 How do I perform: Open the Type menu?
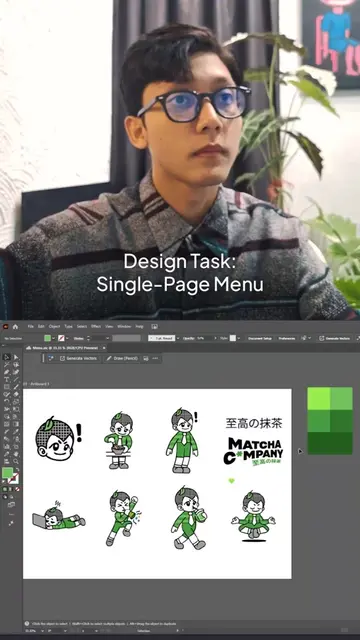(69, 327)
